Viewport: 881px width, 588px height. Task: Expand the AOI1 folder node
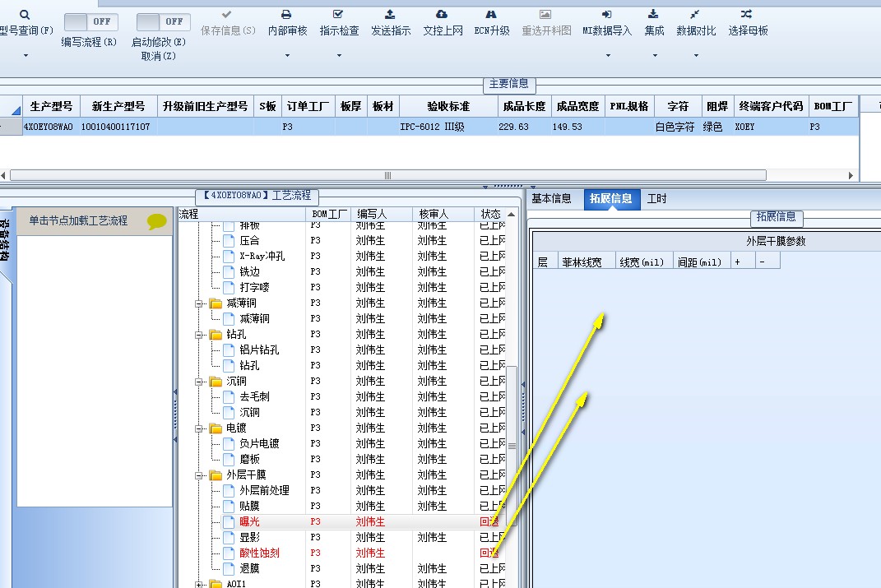click(x=199, y=585)
